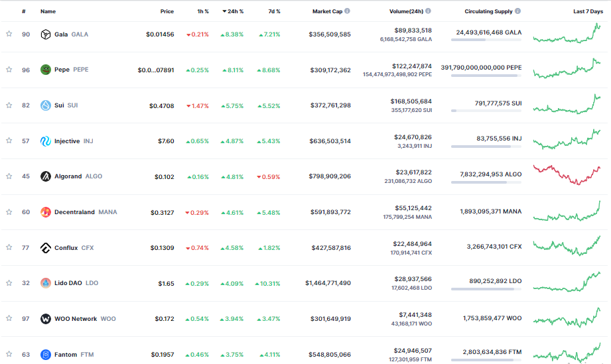Sort table by 24h % column
Image resolution: width=611 pixels, height=364 pixels.
(233, 11)
